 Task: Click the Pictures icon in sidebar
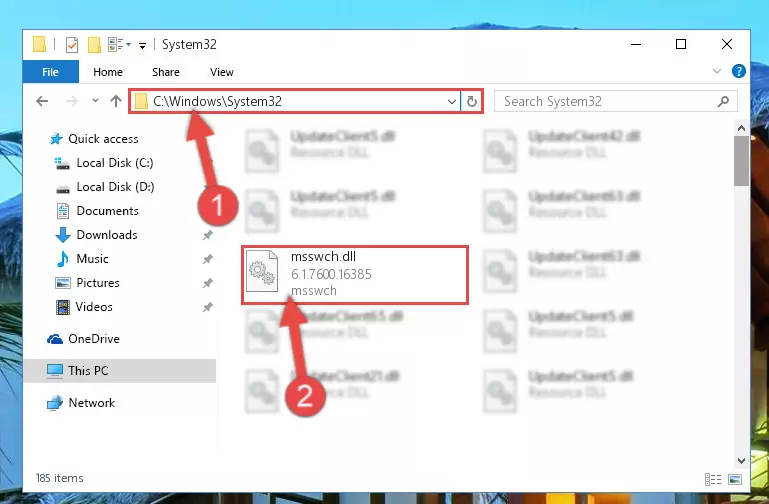[63, 283]
